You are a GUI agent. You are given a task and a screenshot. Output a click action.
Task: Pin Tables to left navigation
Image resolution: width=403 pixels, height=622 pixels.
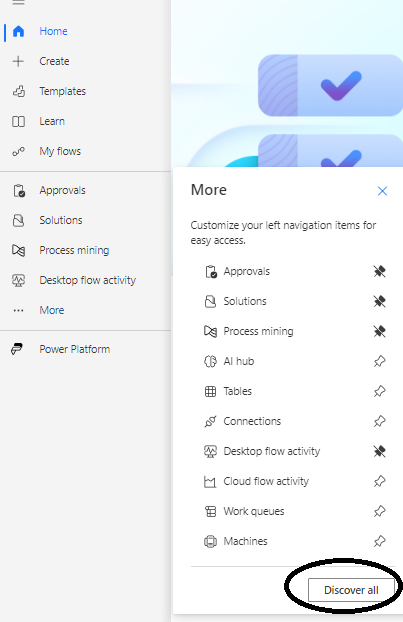(x=380, y=392)
